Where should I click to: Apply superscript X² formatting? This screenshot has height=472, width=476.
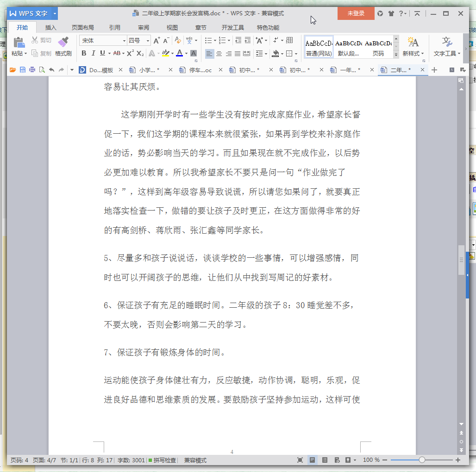click(130, 53)
